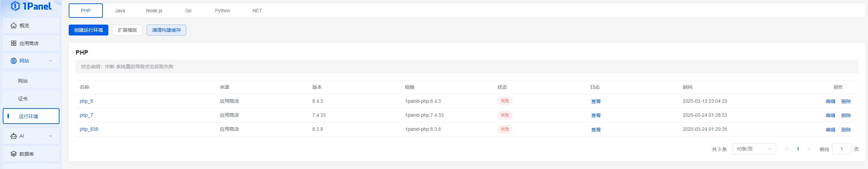Click 编辑 for php_838
The image size is (868, 169).
click(830, 130)
